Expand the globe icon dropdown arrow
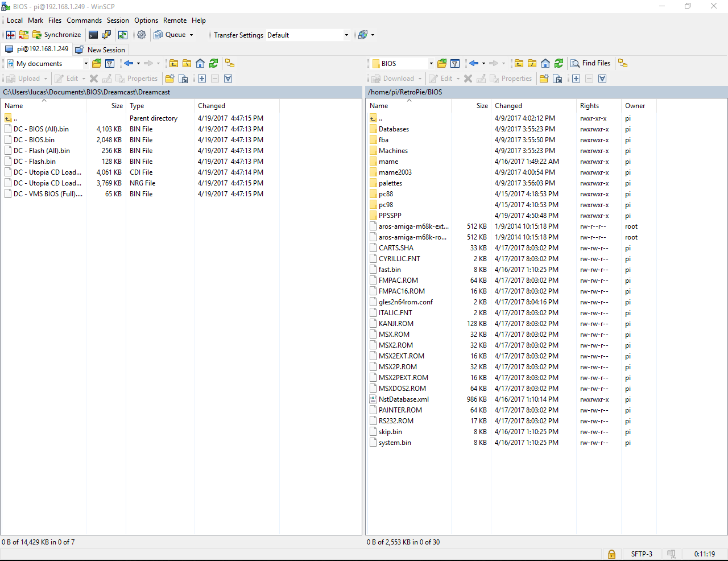The width and height of the screenshot is (728, 561). click(x=373, y=35)
